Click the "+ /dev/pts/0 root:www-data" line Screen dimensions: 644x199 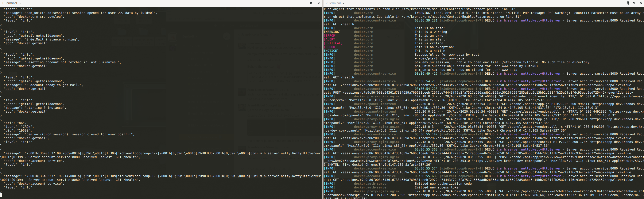(439, 59)
